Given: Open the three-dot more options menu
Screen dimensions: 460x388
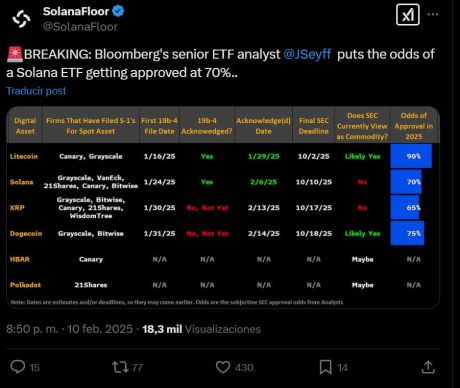Looking at the screenshot, I should (433, 14).
